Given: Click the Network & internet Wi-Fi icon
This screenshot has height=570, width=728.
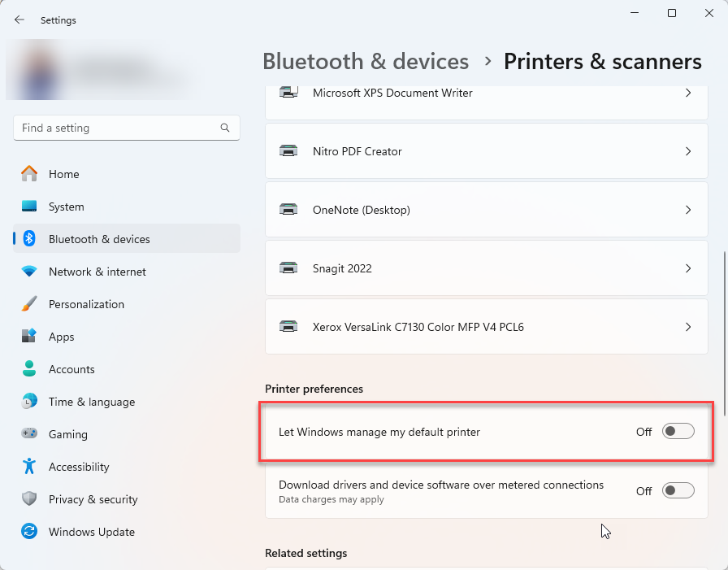Looking at the screenshot, I should click(29, 272).
